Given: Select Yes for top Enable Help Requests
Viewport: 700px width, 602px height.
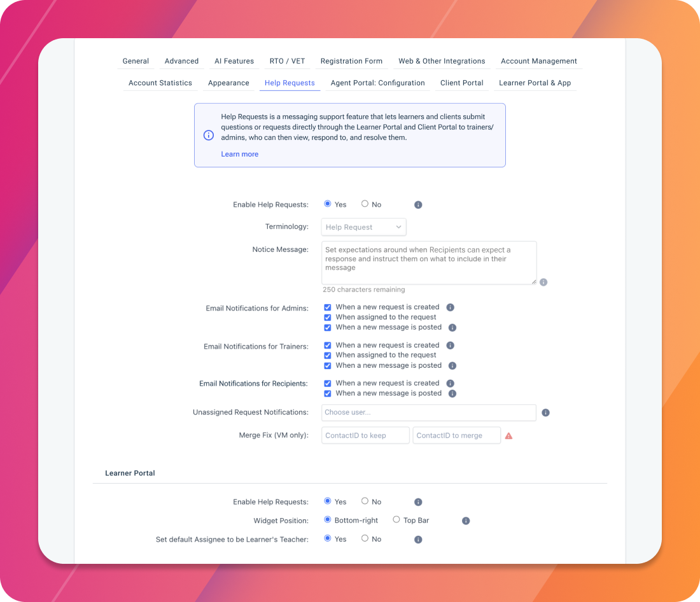Looking at the screenshot, I should pos(328,204).
